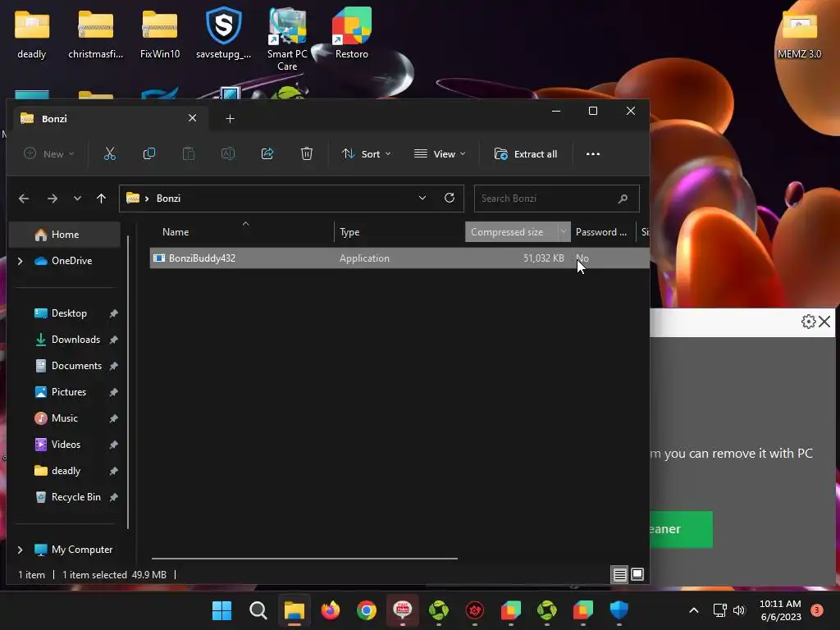Image resolution: width=840 pixels, height=630 pixels.
Task: Open FixWin10 zipped folder on desktop
Action: pos(160,33)
